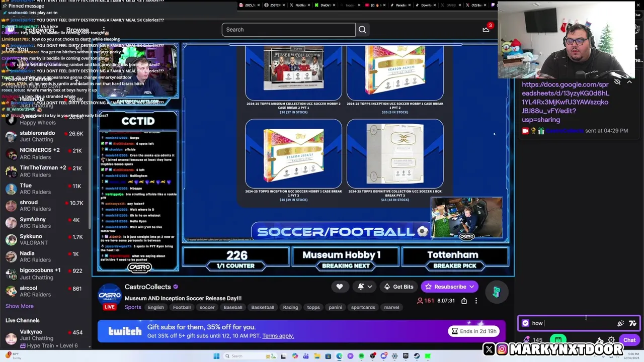This screenshot has height=362, width=644.
Task: Open the Resubscribe dropdown button
Action: pos(450,287)
